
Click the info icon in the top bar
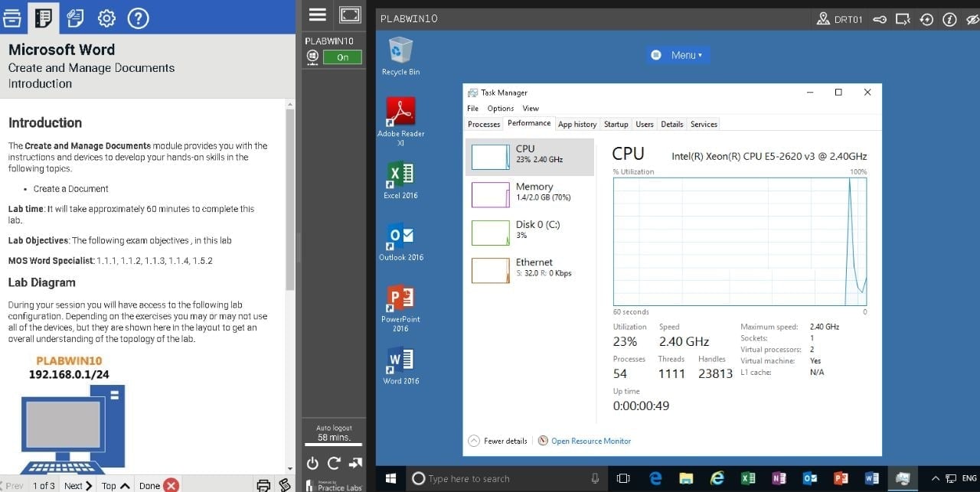949,19
